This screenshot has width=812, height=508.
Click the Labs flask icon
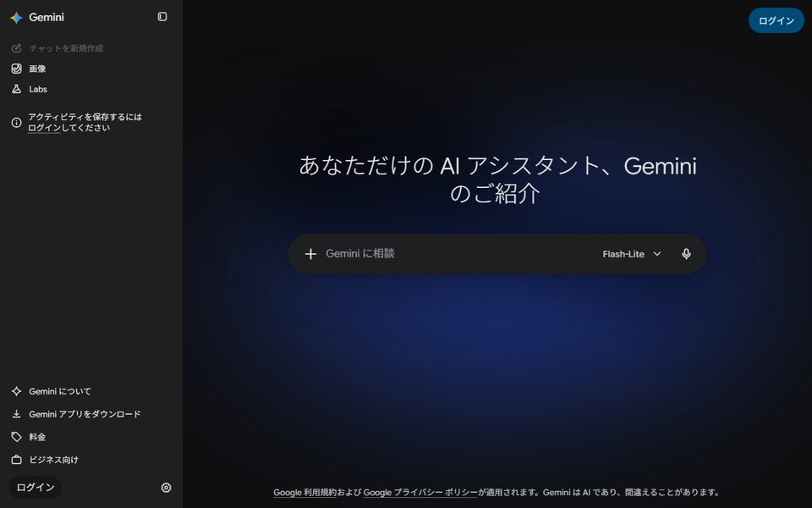[17, 89]
